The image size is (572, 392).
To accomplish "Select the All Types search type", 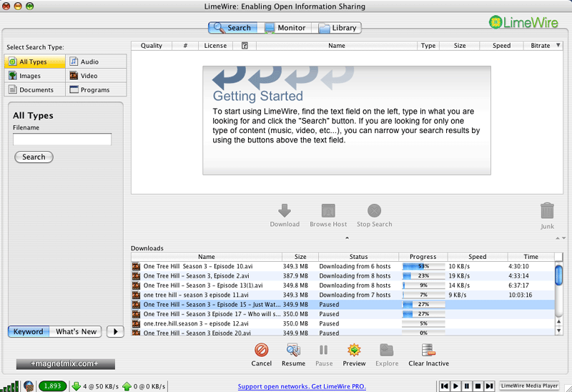I will 34,62.
